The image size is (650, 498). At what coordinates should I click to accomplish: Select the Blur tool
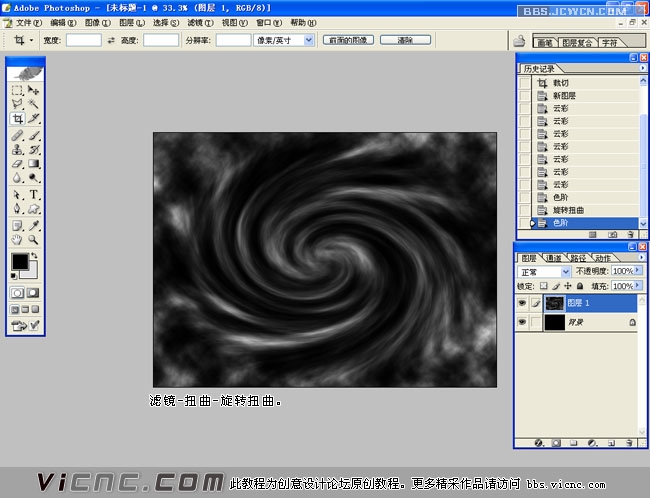(x=17, y=178)
